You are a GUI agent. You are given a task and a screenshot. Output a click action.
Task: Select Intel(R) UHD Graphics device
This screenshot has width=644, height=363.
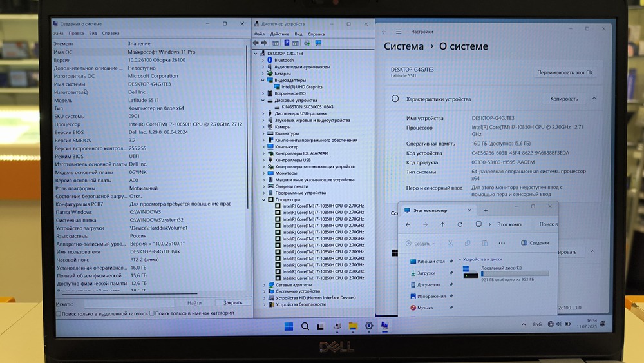(302, 87)
